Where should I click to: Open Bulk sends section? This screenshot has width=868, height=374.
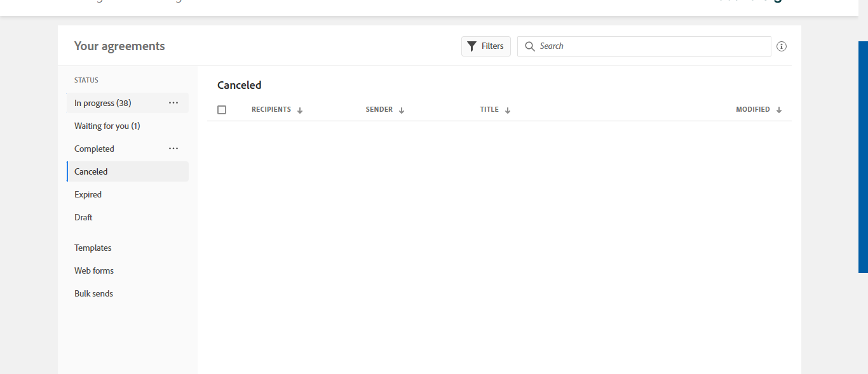[x=93, y=293]
